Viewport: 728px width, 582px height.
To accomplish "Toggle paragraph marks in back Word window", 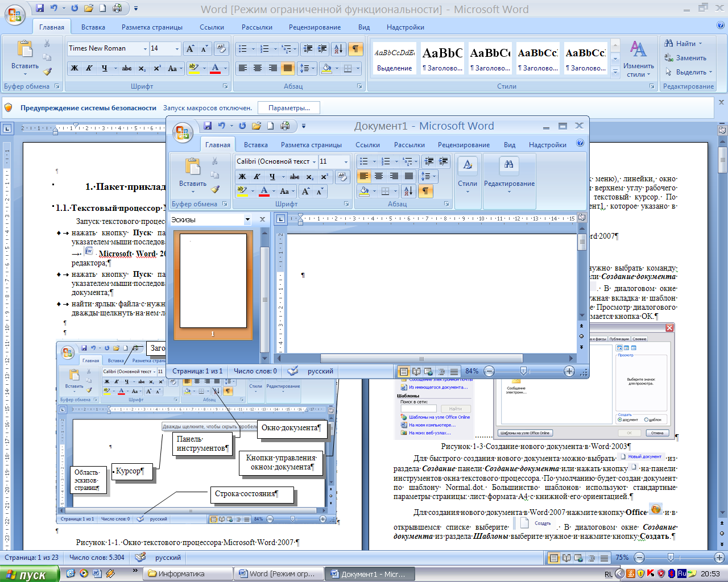I will pyautogui.click(x=355, y=49).
